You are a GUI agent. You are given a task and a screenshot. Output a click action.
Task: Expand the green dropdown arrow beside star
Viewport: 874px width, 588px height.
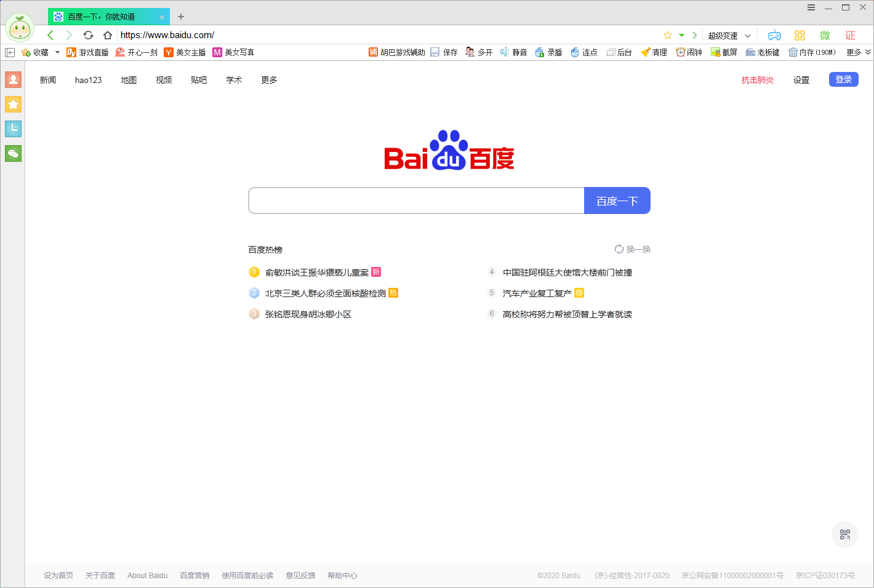(681, 35)
